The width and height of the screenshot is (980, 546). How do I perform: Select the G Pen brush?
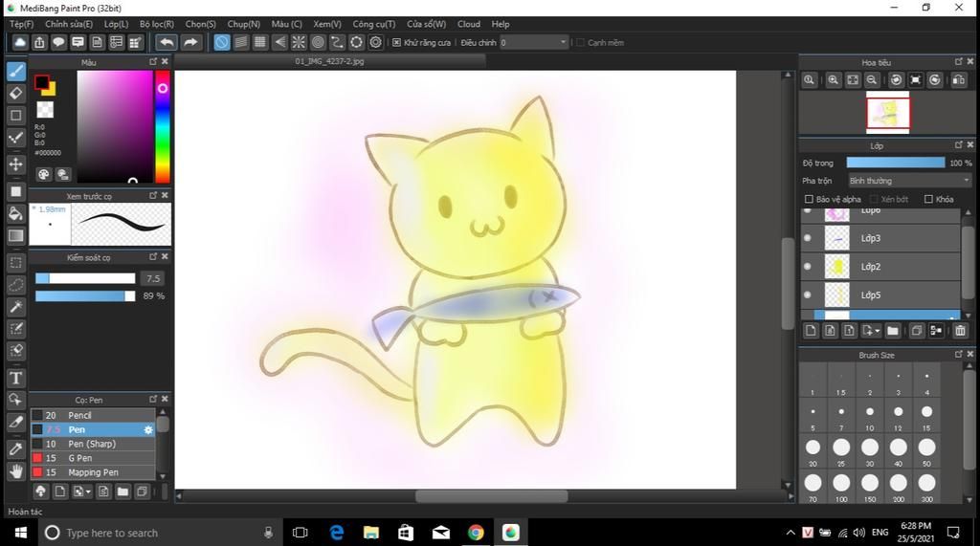(x=93, y=458)
